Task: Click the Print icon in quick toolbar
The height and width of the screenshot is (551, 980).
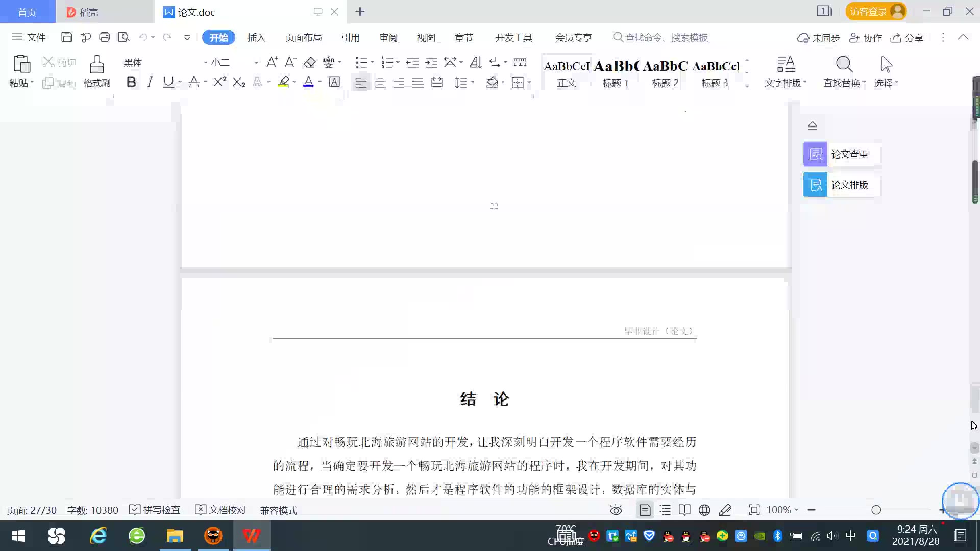Action: [x=105, y=37]
